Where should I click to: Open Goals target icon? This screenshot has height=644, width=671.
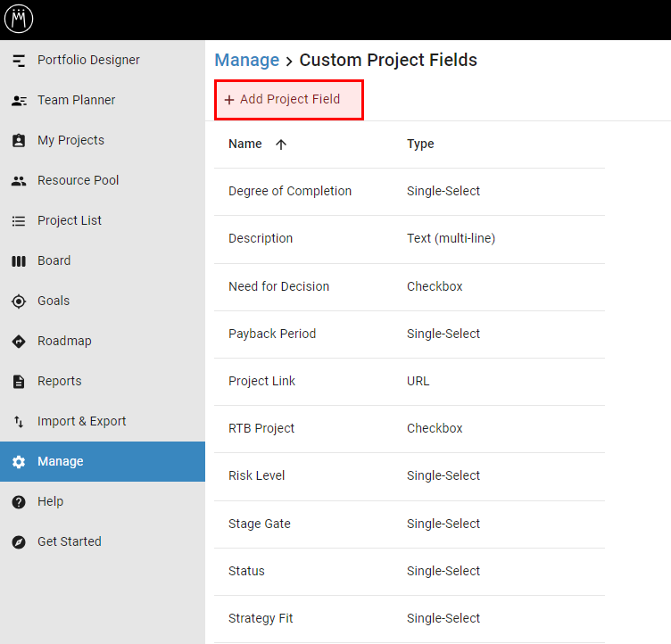(x=19, y=301)
